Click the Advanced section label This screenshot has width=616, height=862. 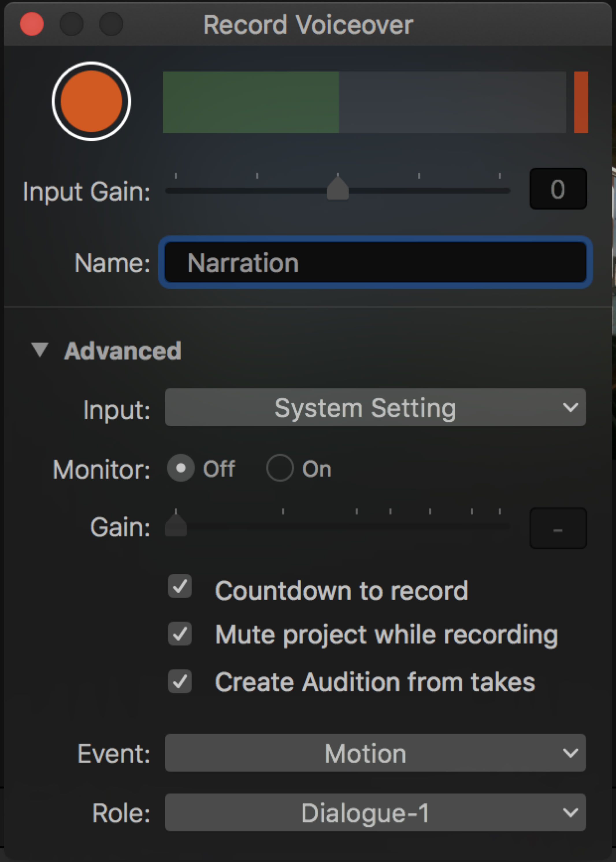[x=122, y=351]
